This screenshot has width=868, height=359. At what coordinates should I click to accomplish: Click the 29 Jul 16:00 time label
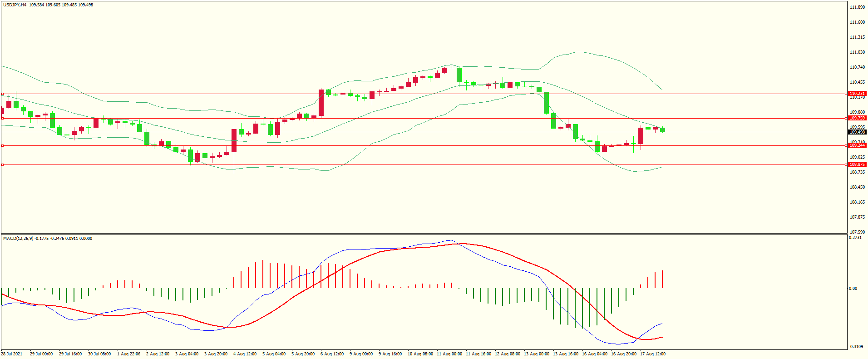(x=70, y=354)
